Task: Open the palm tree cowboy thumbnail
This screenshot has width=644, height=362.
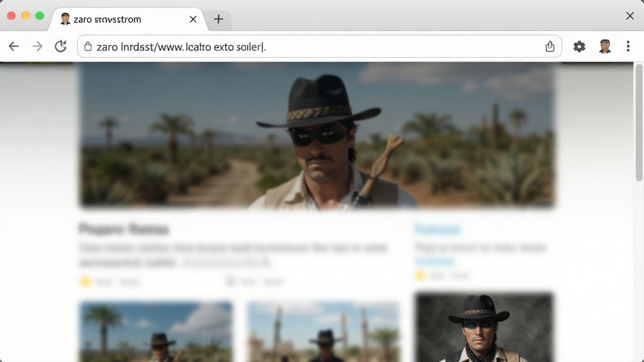Action: click(x=156, y=332)
